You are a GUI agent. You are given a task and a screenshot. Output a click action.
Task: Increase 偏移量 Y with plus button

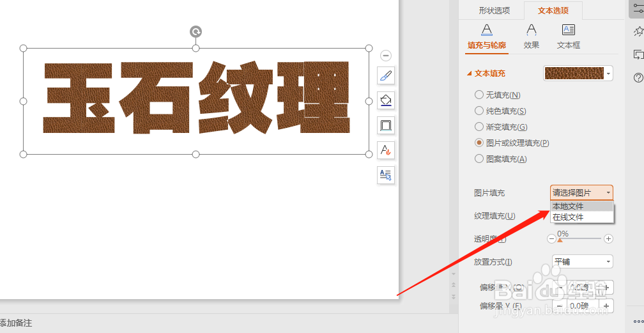pos(608,306)
